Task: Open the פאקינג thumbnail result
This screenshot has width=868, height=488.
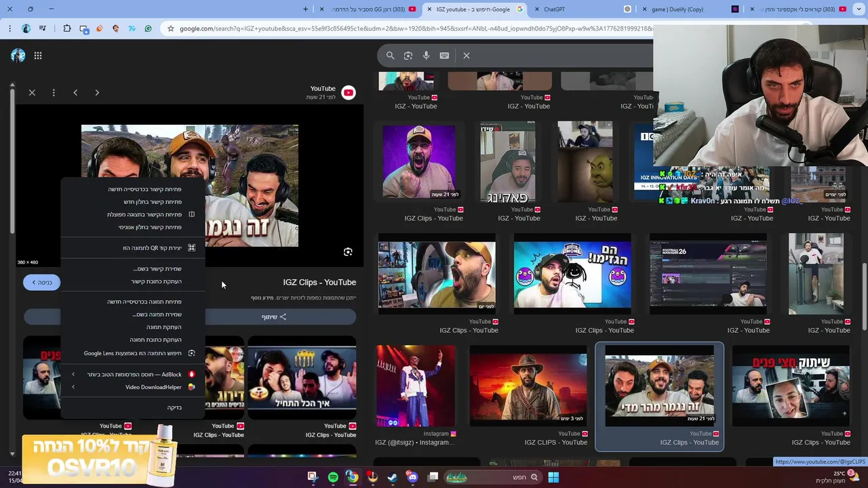Action: tap(508, 163)
